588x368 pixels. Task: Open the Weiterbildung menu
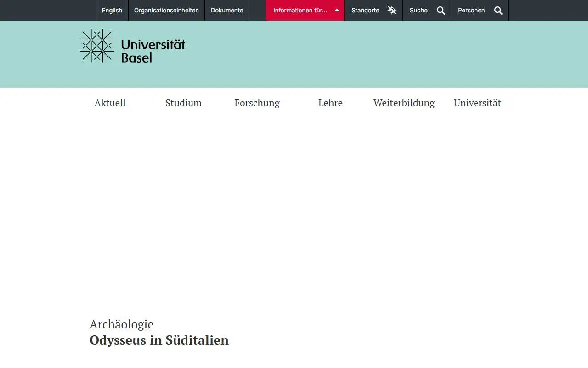click(x=404, y=103)
